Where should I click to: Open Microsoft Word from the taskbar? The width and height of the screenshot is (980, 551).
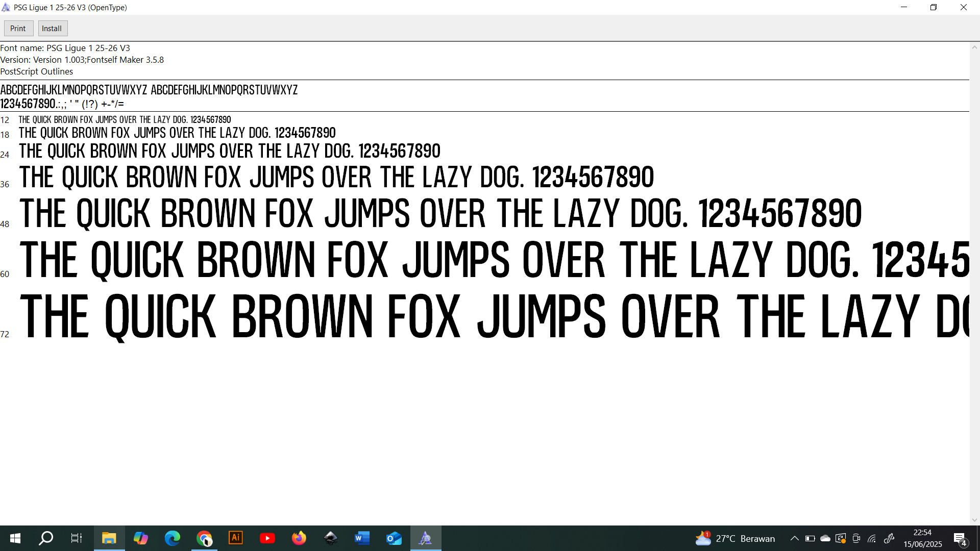362,538
